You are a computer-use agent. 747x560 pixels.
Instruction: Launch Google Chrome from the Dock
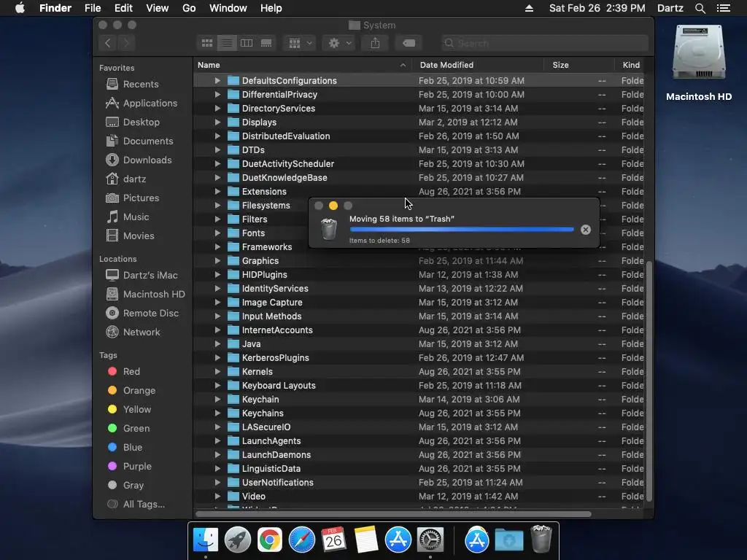point(270,540)
